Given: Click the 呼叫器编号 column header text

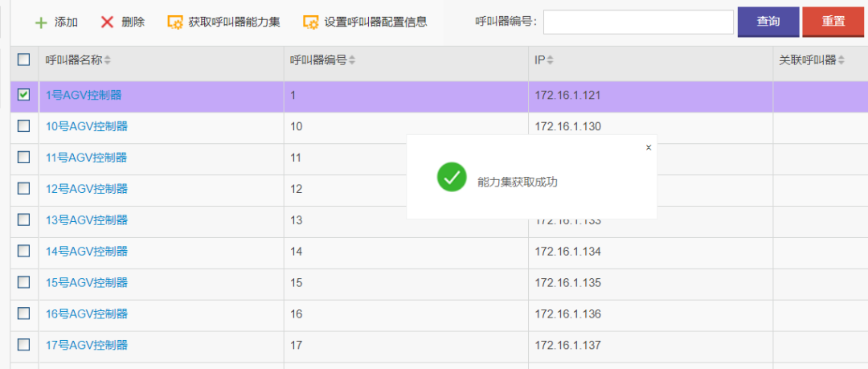Looking at the screenshot, I should pyautogui.click(x=318, y=60).
